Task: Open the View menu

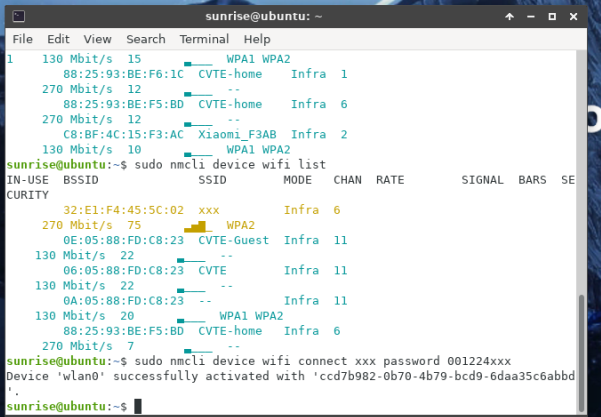Action: (x=97, y=39)
